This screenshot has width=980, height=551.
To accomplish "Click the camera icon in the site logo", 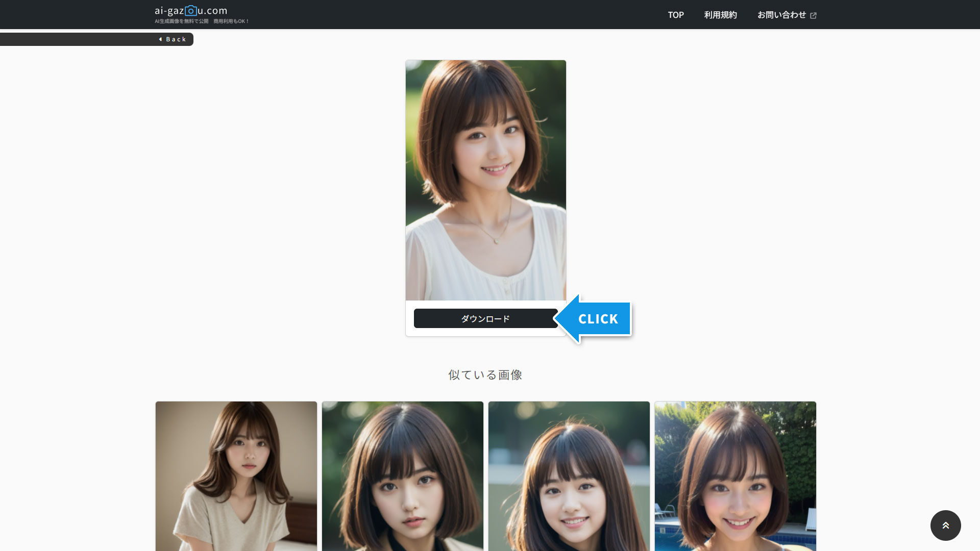I will coord(190,10).
